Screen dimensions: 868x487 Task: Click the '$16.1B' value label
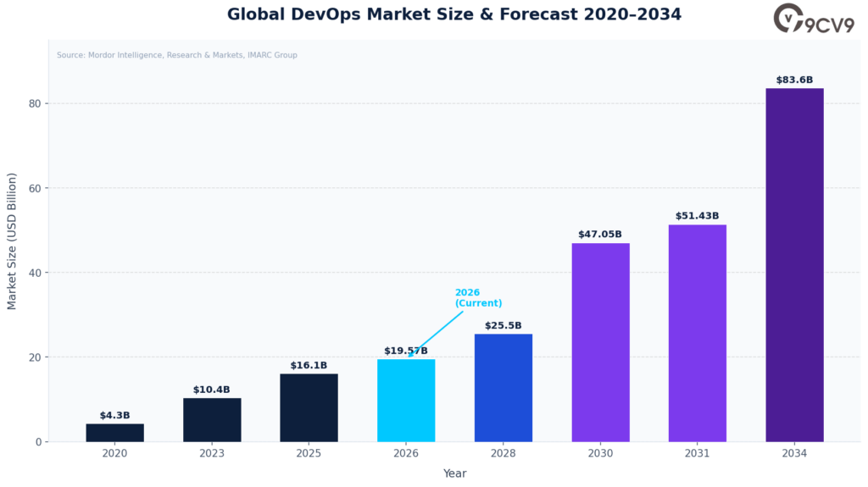coord(309,365)
